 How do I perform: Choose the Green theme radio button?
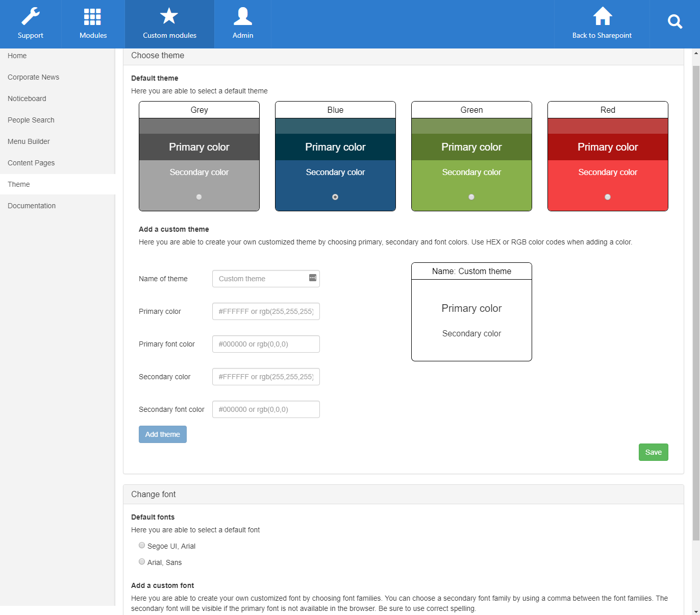coord(471,197)
